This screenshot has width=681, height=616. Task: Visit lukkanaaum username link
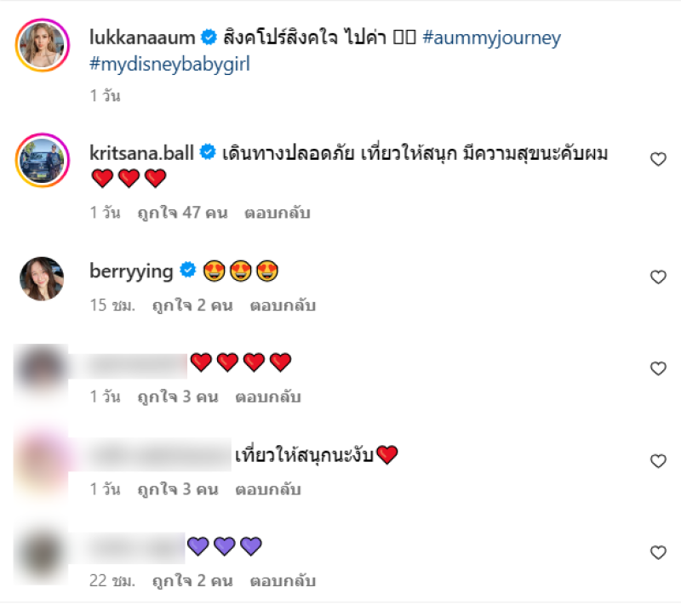142,37
